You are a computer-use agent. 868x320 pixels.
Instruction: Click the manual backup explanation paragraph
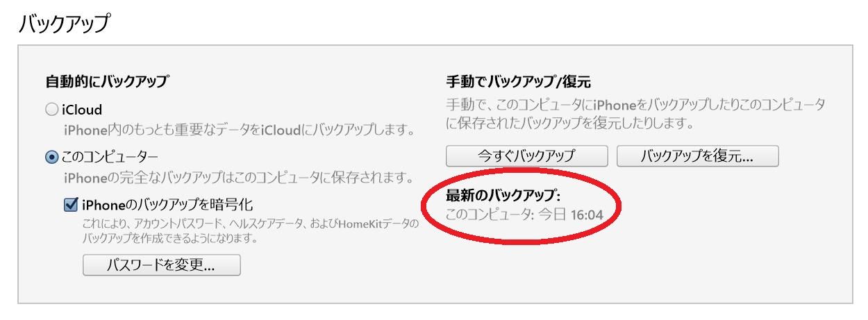tap(635, 115)
